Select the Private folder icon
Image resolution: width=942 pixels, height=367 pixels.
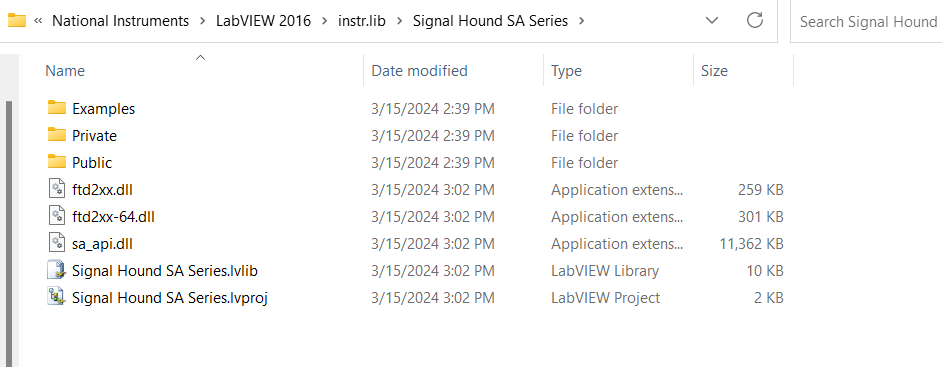[56, 135]
